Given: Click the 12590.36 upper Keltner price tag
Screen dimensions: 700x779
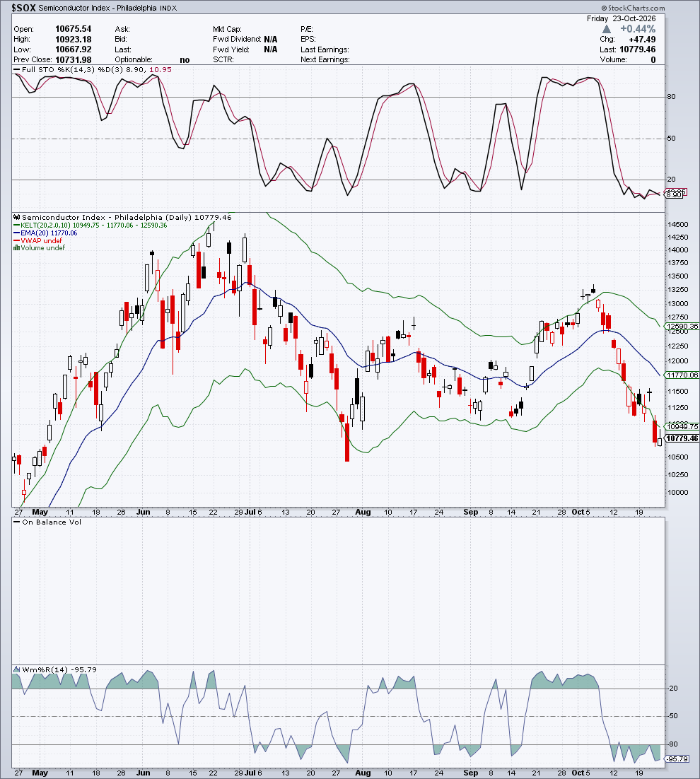Looking at the screenshot, I should click(x=682, y=327).
